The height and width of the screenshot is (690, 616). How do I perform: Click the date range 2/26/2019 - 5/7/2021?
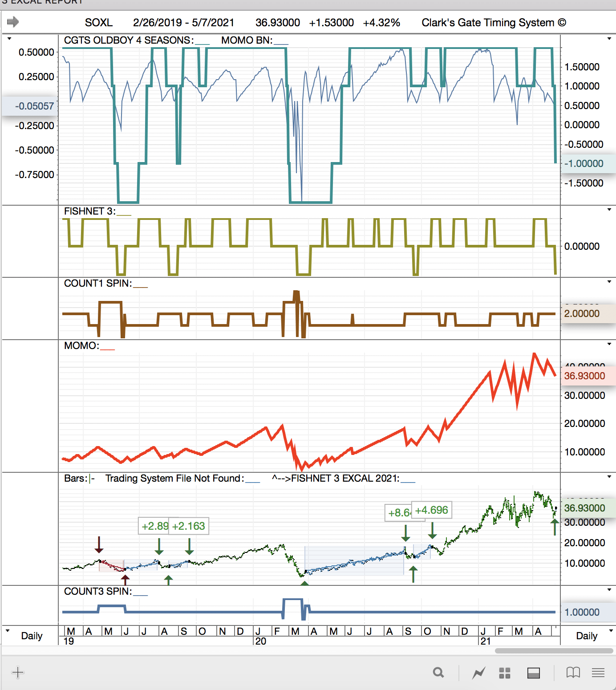[183, 23]
